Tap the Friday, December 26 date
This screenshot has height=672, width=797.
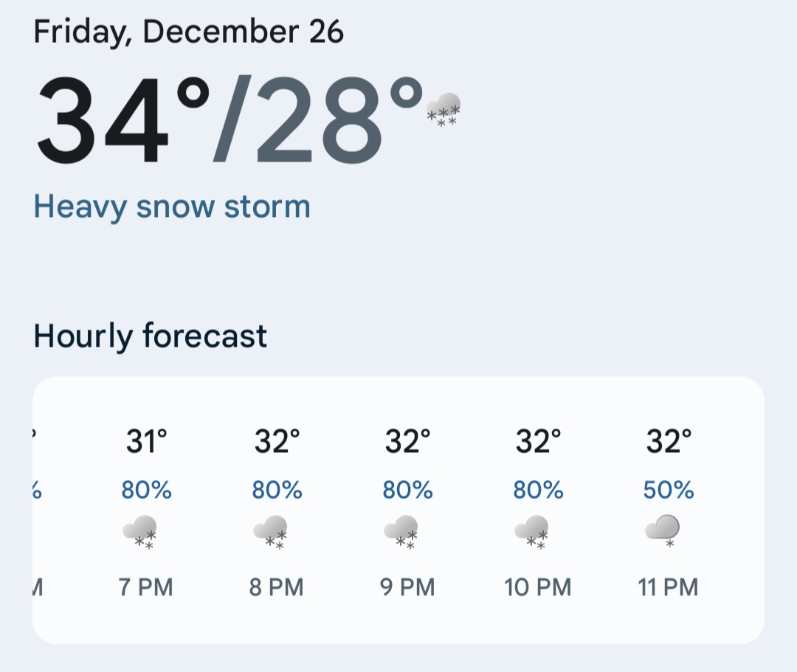[189, 32]
